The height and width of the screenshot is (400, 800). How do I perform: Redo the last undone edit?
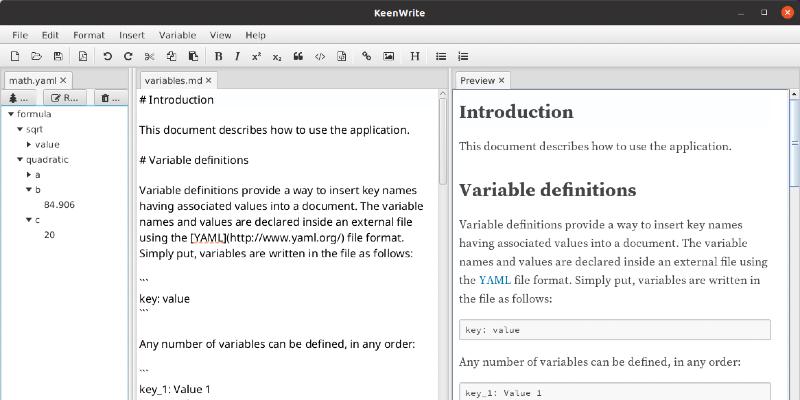coord(128,56)
